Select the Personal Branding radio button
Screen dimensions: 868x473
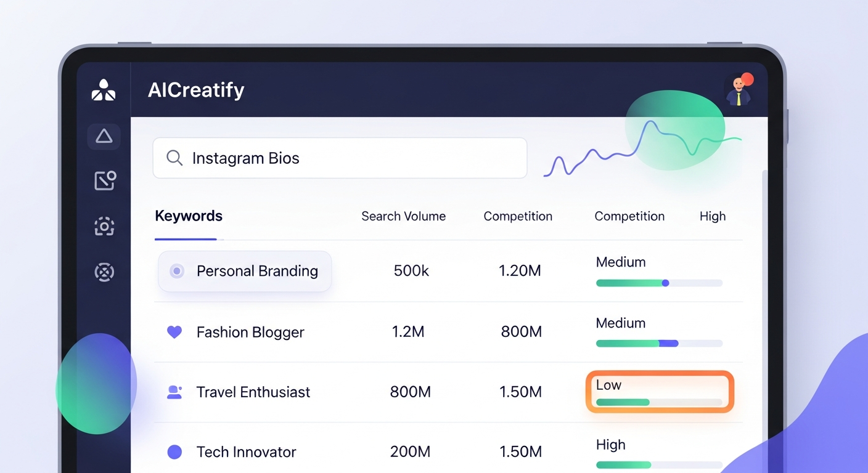point(177,271)
